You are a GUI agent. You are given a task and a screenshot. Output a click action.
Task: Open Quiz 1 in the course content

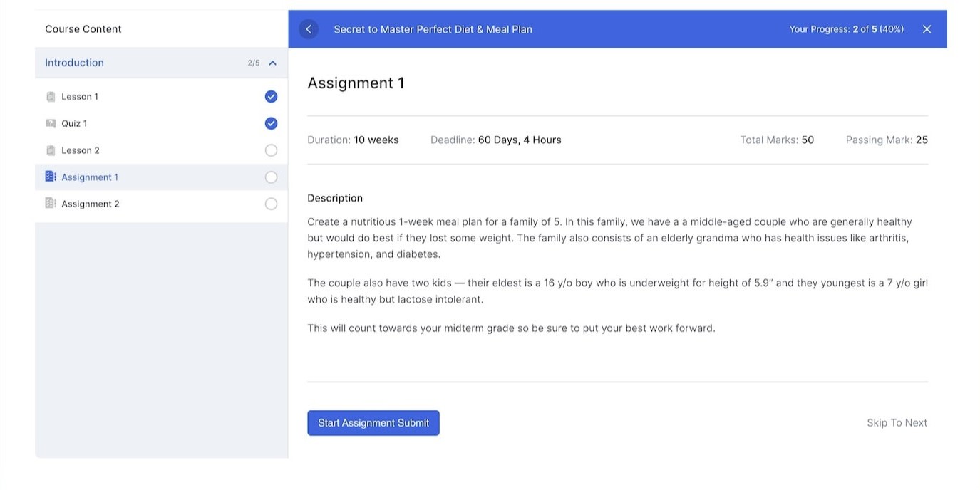click(x=74, y=123)
